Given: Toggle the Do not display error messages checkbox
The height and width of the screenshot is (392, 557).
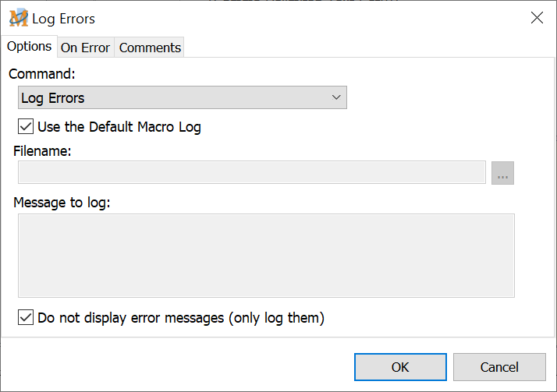Looking at the screenshot, I should point(26,317).
